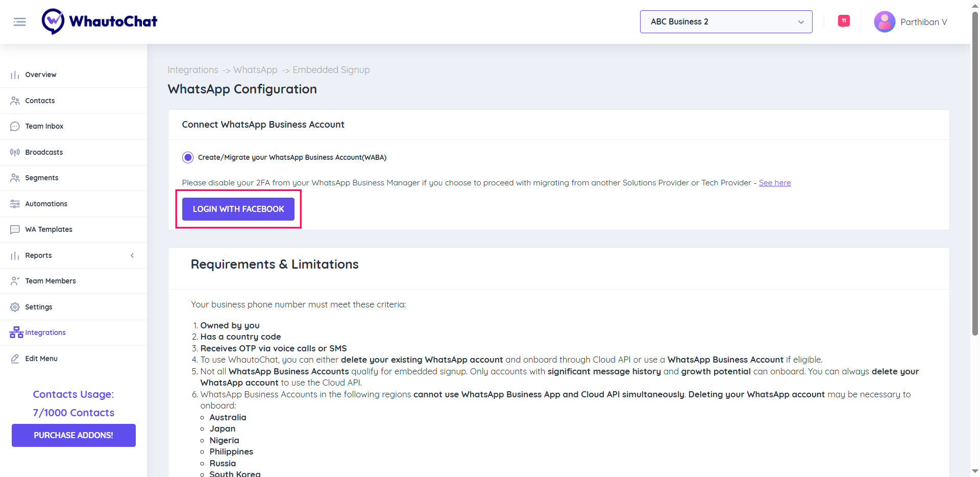This screenshot has height=477, width=980.
Task: Click 'Has a country code' criteria text
Action: click(240, 337)
